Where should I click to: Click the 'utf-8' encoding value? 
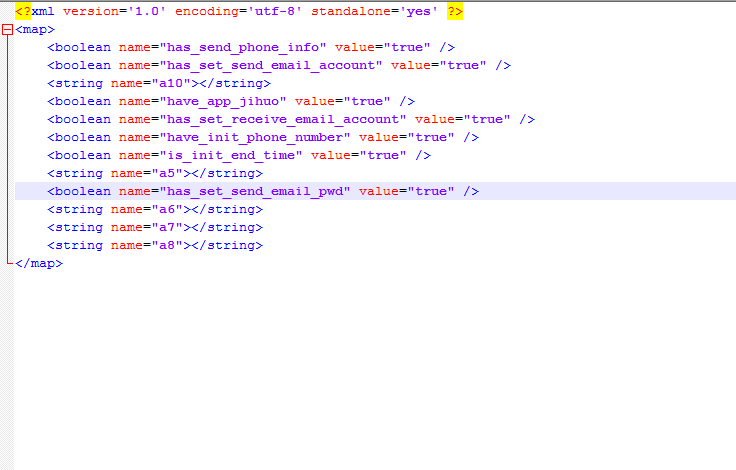275,11
